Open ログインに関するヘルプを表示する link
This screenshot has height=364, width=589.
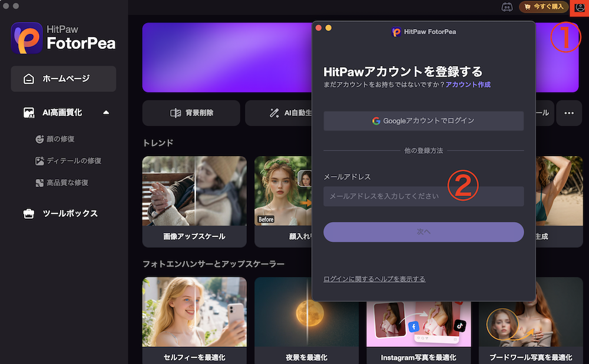click(x=375, y=279)
